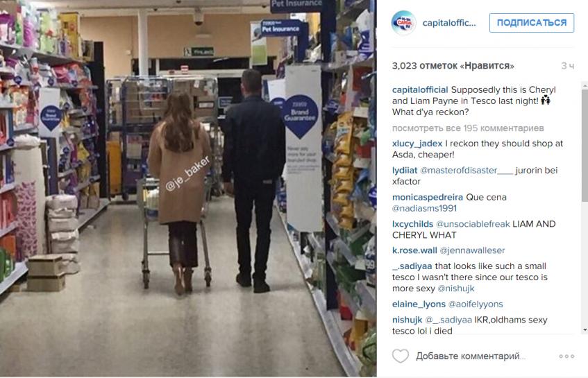The height and width of the screenshot is (378, 588).
Task: Open monicaspedreira commenter profile
Action: [x=428, y=198]
